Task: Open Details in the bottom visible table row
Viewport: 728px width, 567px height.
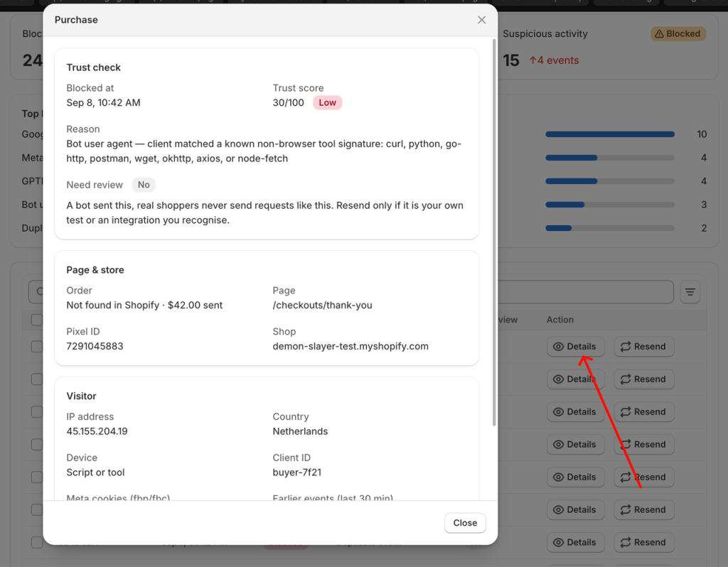Action: (x=575, y=542)
